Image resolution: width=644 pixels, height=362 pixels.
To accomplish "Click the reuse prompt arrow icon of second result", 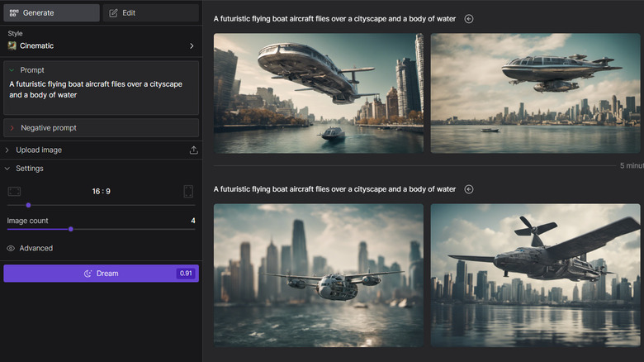I will coord(469,189).
